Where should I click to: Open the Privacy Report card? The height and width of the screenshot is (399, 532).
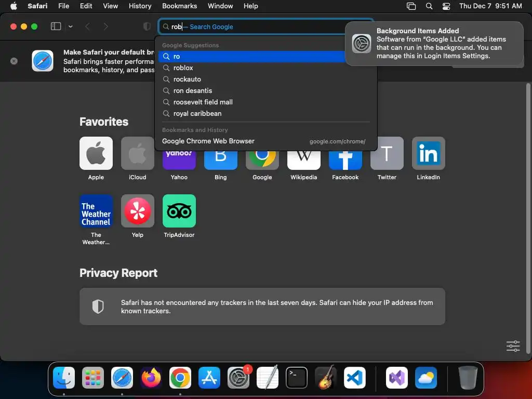point(262,307)
